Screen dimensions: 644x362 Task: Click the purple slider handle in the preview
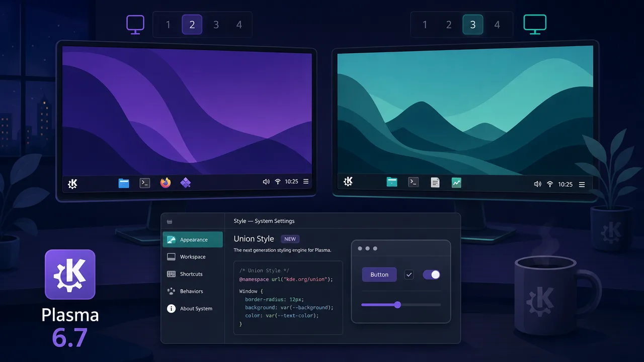pos(397,305)
